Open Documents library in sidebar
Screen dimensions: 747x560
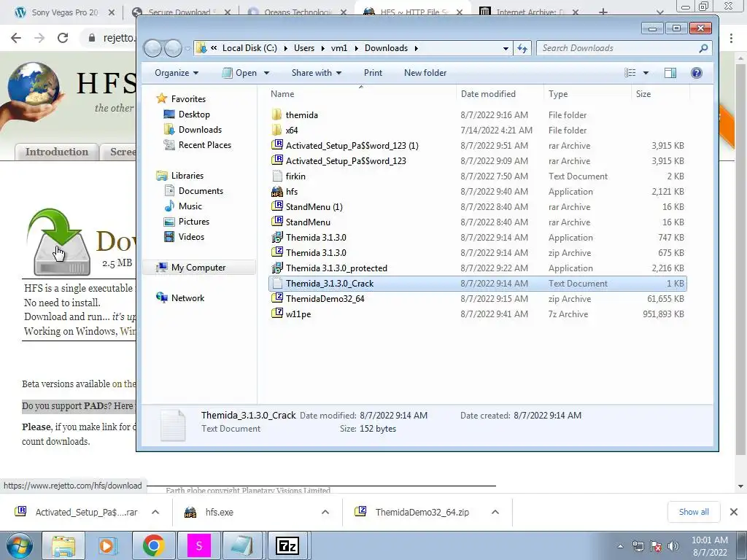click(x=201, y=191)
